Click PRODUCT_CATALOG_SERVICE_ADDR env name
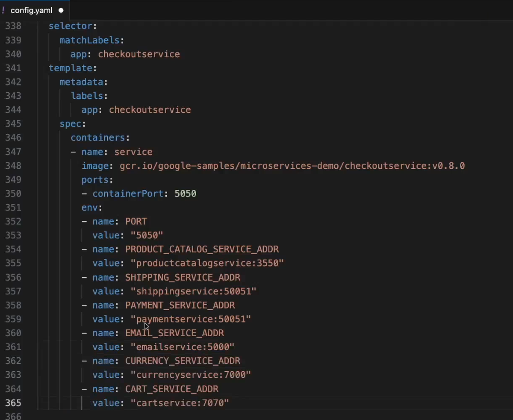The image size is (513, 420). (x=202, y=250)
